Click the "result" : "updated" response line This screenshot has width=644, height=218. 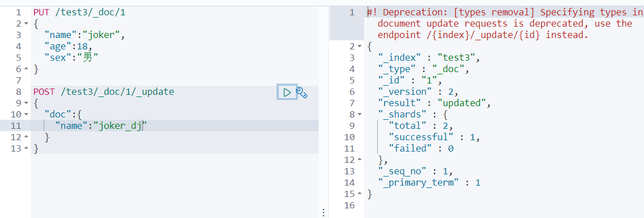click(x=434, y=103)
